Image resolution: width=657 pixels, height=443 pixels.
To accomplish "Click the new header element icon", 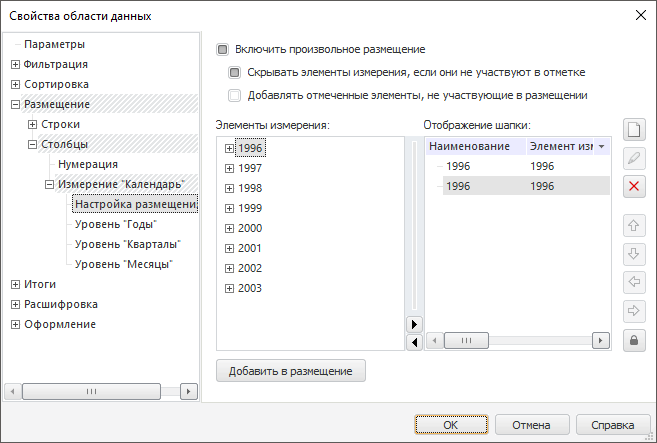I will click(633, 130).
